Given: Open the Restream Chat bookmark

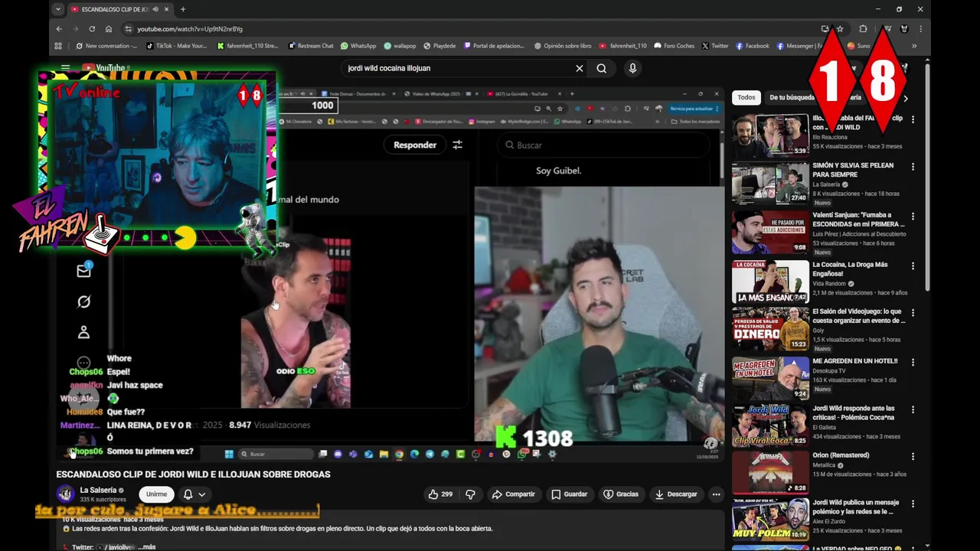Looking at the screenshot, I should click(x=311, y=46).
